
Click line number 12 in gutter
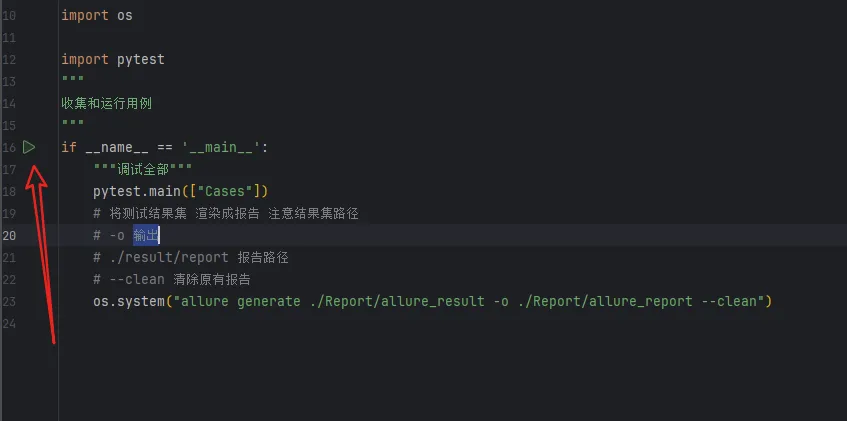pos(9,59)
